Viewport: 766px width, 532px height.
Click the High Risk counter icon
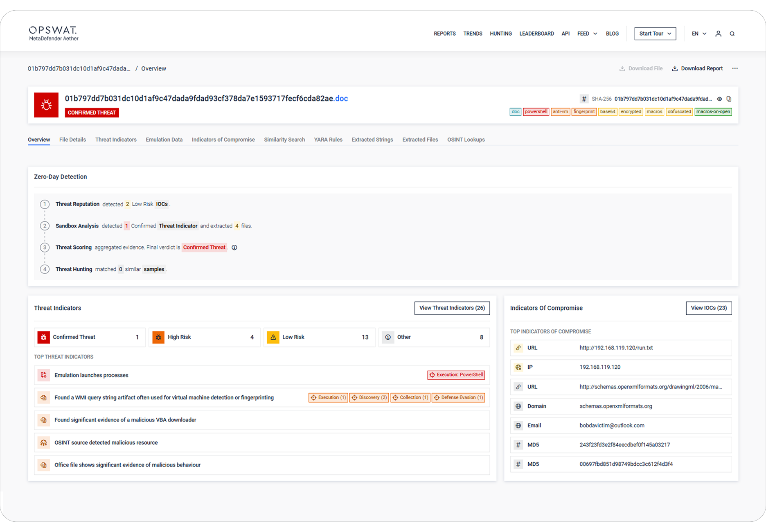point(158,337)
